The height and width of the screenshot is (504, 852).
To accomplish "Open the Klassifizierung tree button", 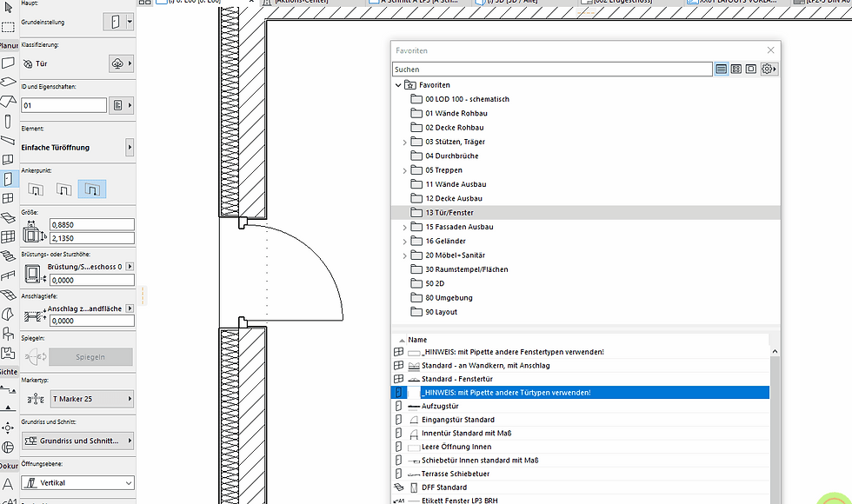I will coord(121,63).
